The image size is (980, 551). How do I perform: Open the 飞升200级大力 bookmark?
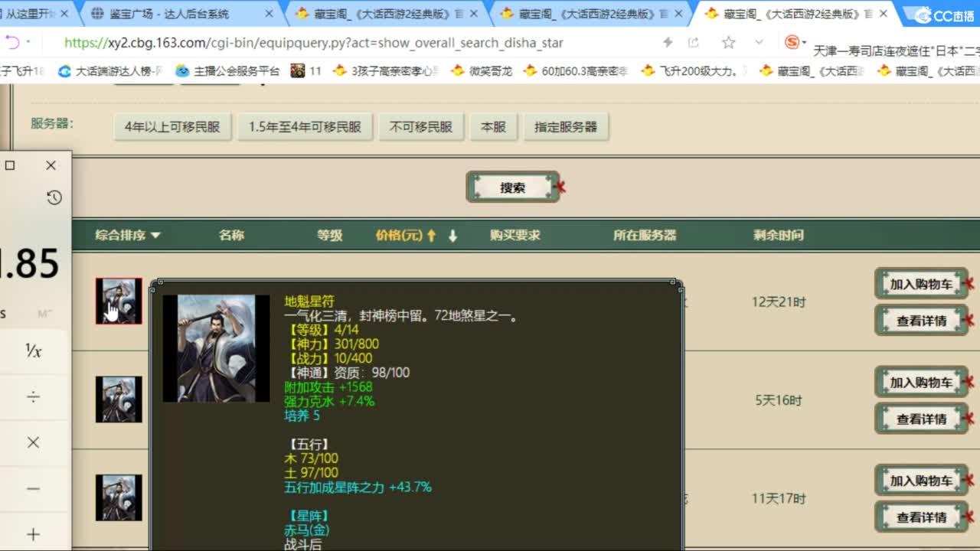coord(694,71)
